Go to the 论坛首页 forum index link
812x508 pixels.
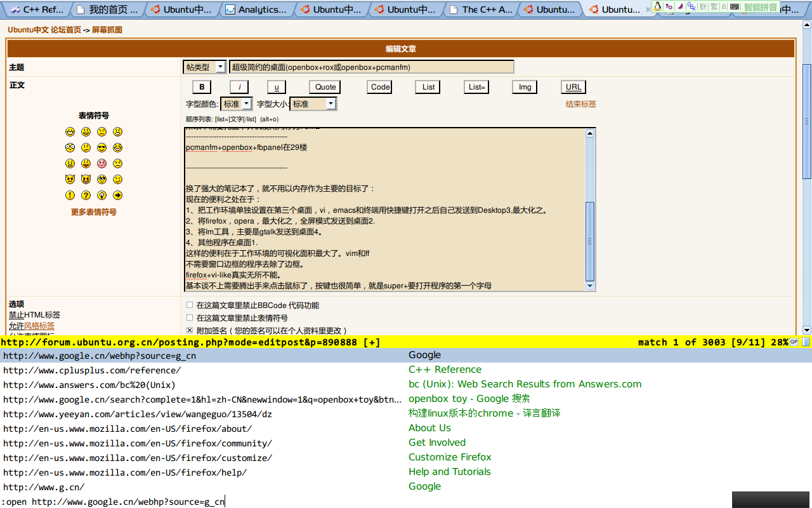(66, 30)
